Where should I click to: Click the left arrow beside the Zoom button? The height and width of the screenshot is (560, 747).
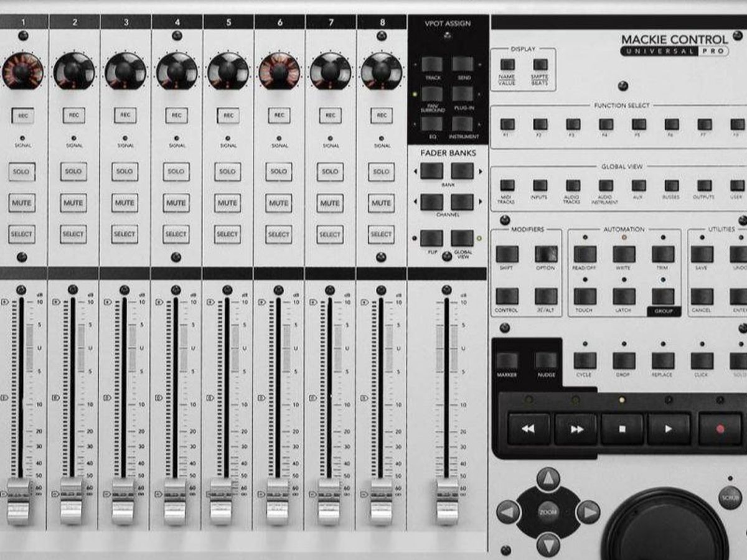coord(509,512)
